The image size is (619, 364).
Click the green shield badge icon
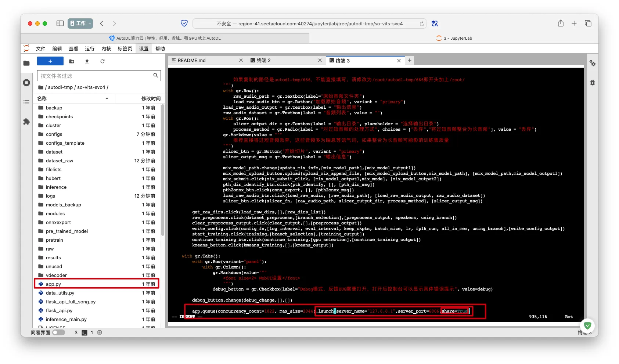point(587,325)
